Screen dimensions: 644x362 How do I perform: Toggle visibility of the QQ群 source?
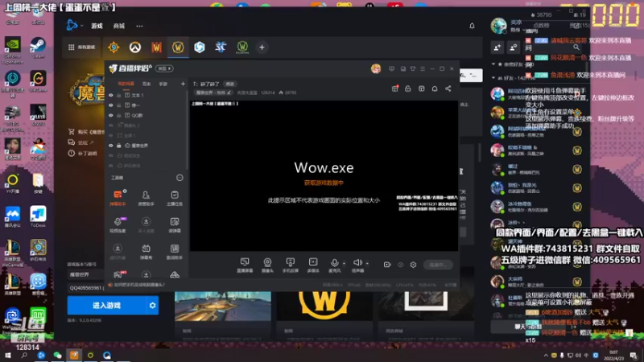(111, 115)
